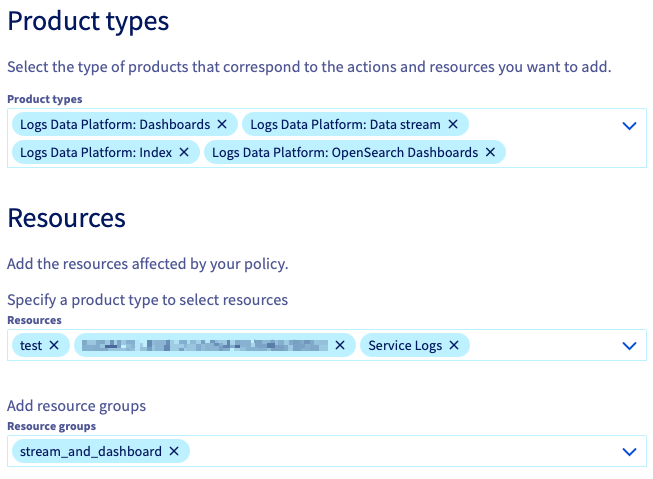
Task: Click the Resources heading
Action: (x=67, y=218)
